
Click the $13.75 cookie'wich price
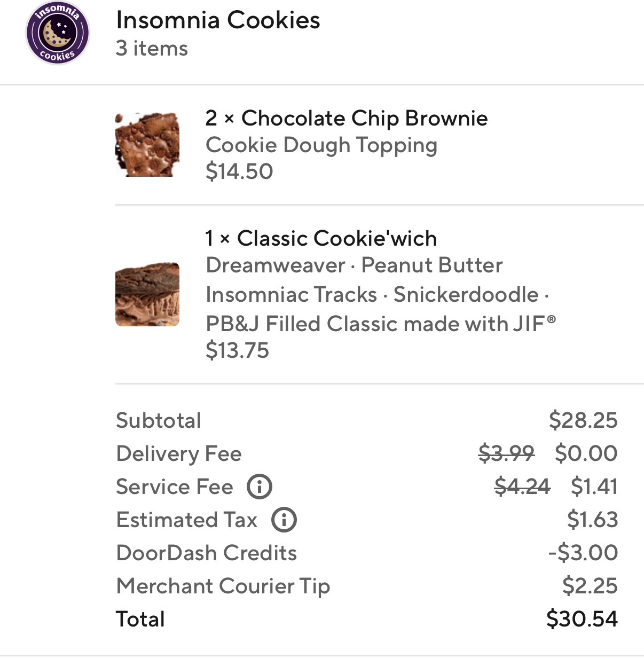click(x=237, y=351)
